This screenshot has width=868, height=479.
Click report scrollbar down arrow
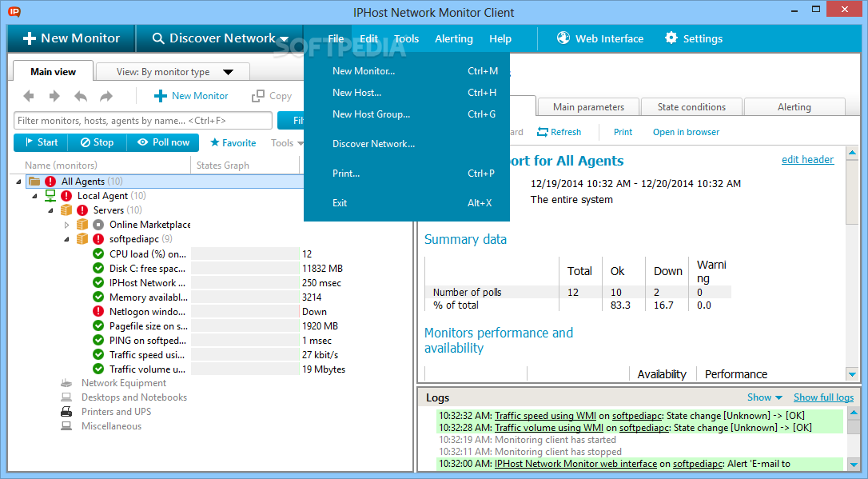[x=853, y=374]
